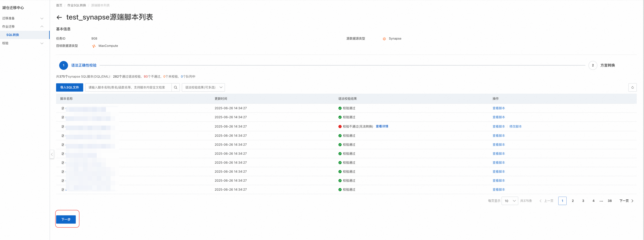This screenshot has height=240, width=644.
Task: Click 查看脚本 in the failed-validation row
Action: coord(498,127)
